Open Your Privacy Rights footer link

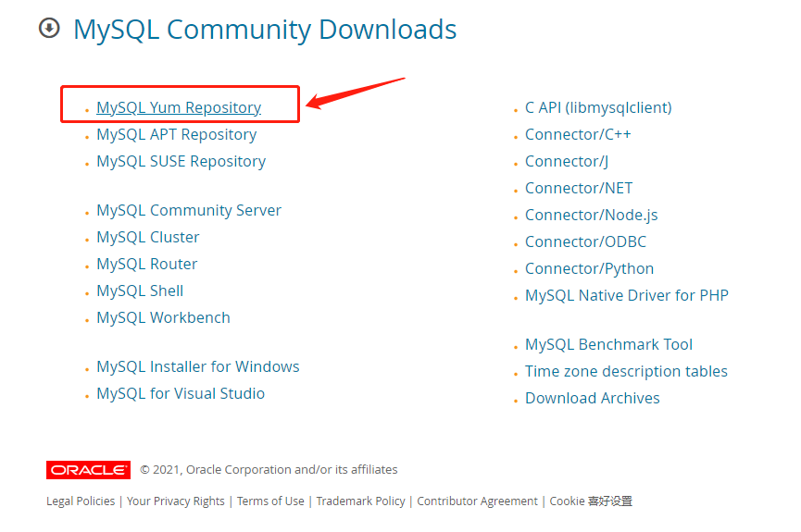[x=176, y=501]
